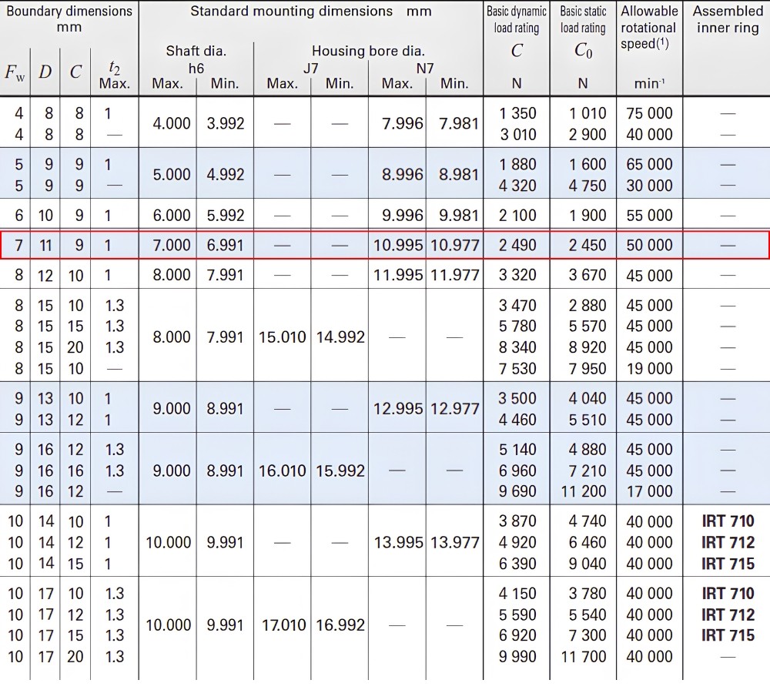Viewport: 770px width, 700px height.
Task: Select the Assembled inner ring column header
Action: coord(728,19)
